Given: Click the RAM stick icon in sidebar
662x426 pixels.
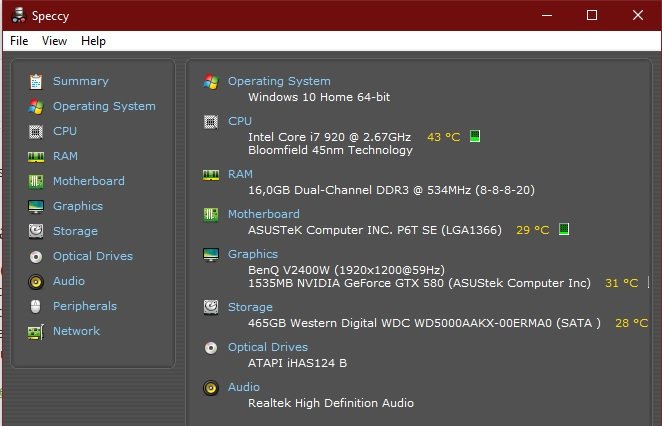Looking at the screenshot, I should [36, 157].
